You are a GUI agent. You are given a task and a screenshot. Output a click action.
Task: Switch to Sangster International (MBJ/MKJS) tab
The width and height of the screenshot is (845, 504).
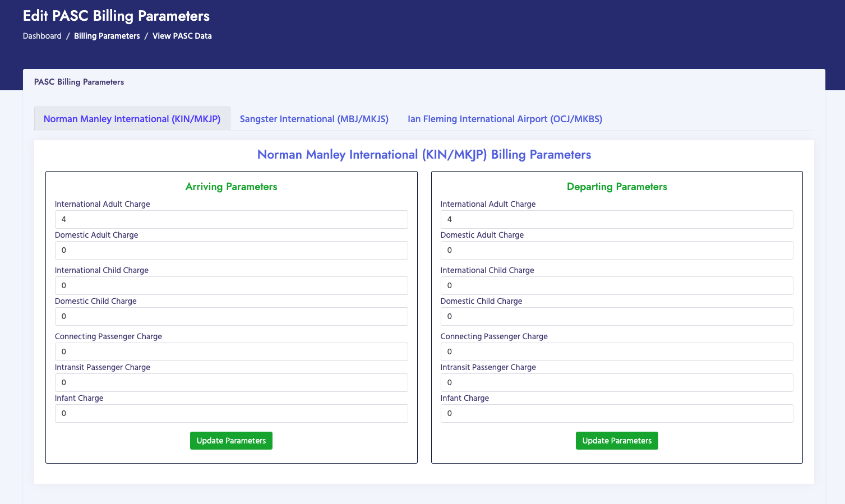(313, 119)
